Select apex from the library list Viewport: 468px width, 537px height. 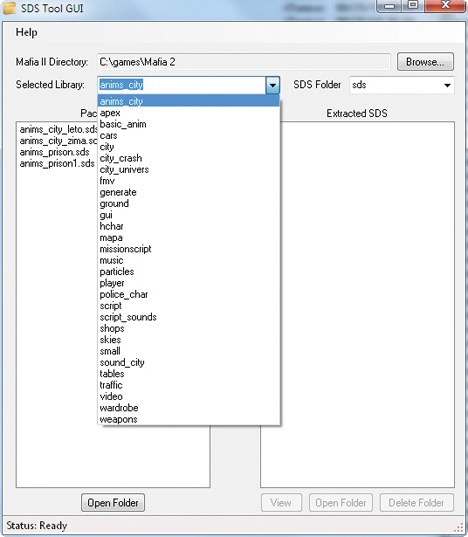coord(189,113)
